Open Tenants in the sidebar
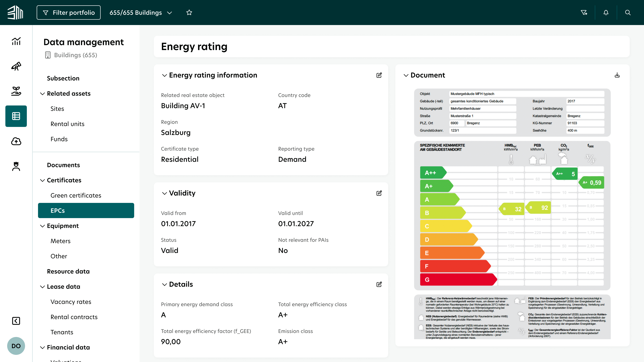The width and height of the screenshot is (644, 362). click(x=62, y=332)
